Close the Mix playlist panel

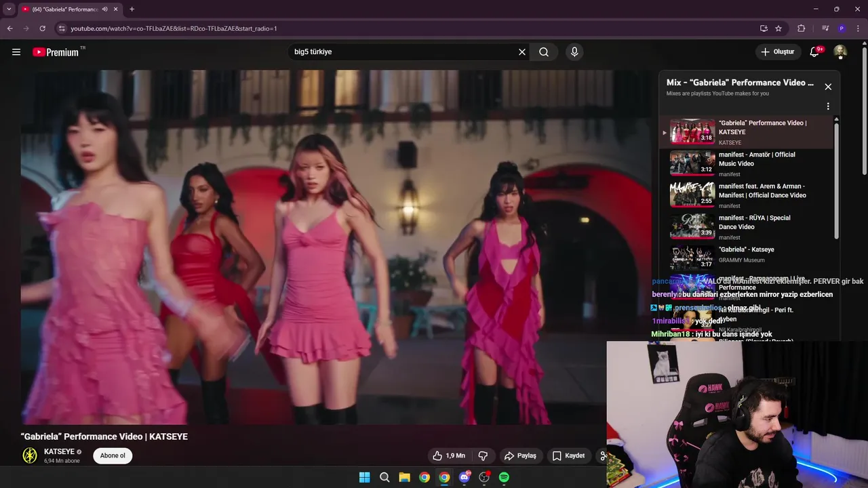(828, 87)
